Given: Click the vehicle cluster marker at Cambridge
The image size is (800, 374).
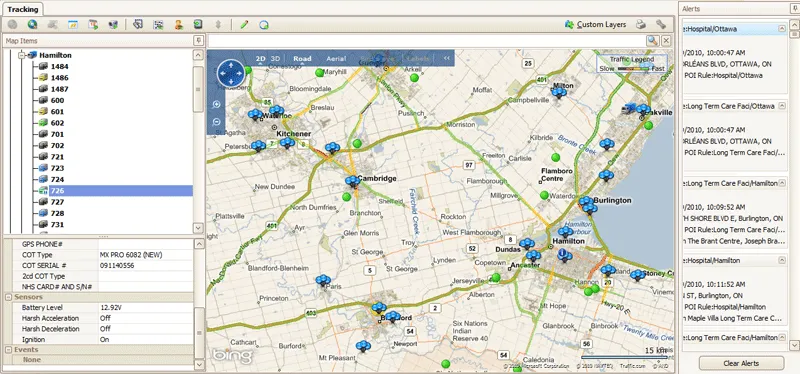Looking at the screenshot, I should click(353, 181).
